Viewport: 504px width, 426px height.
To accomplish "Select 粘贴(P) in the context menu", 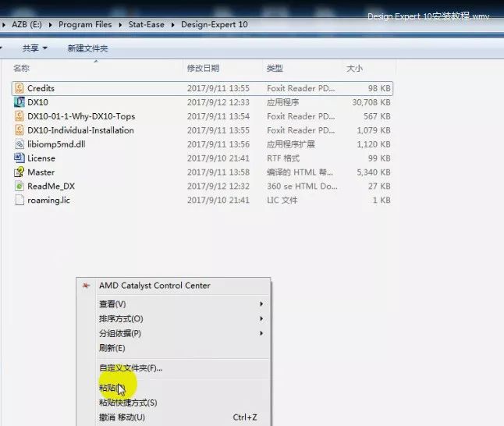I will 173,388.
